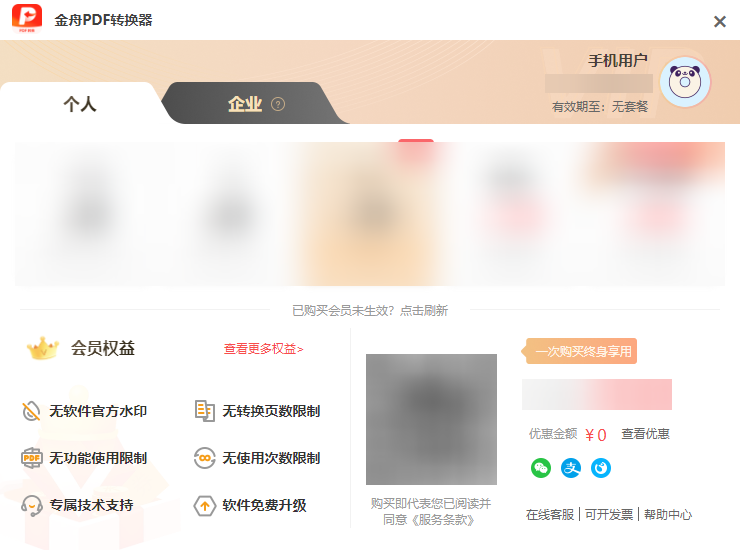Screen dimensions: 740x550
Task: Click the 手机用户 username text
Action: pos(618,61)
